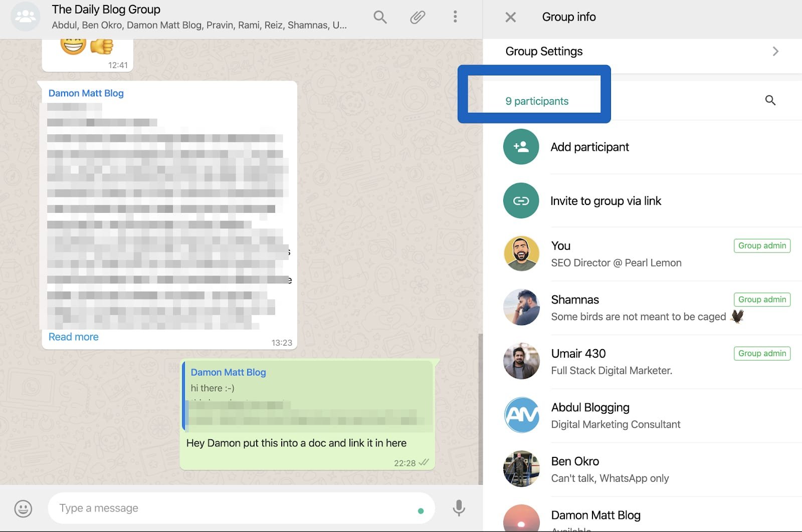Click the Add participant icon

[521, 147]
